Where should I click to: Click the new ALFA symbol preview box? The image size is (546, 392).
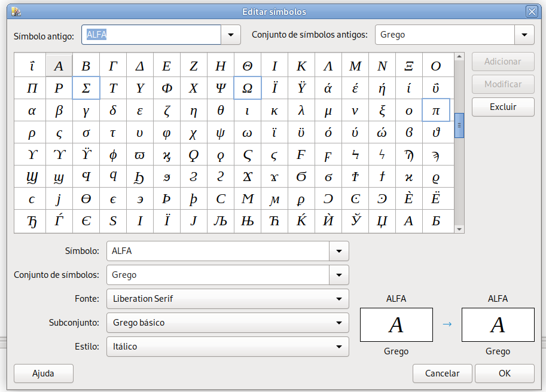point(498,324)
